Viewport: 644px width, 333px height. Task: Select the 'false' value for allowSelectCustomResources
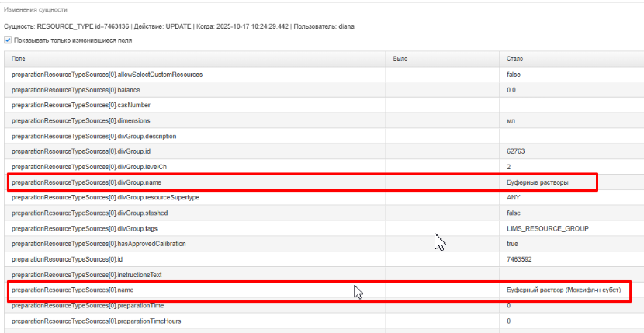tap(514, 75)
